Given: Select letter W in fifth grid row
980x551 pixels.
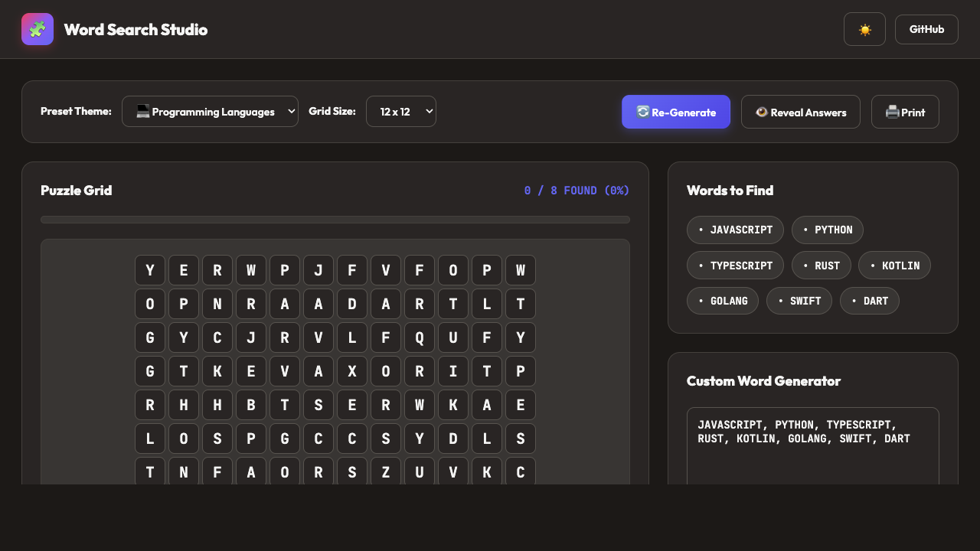Looking at the screenshot, I should (420, 405).
